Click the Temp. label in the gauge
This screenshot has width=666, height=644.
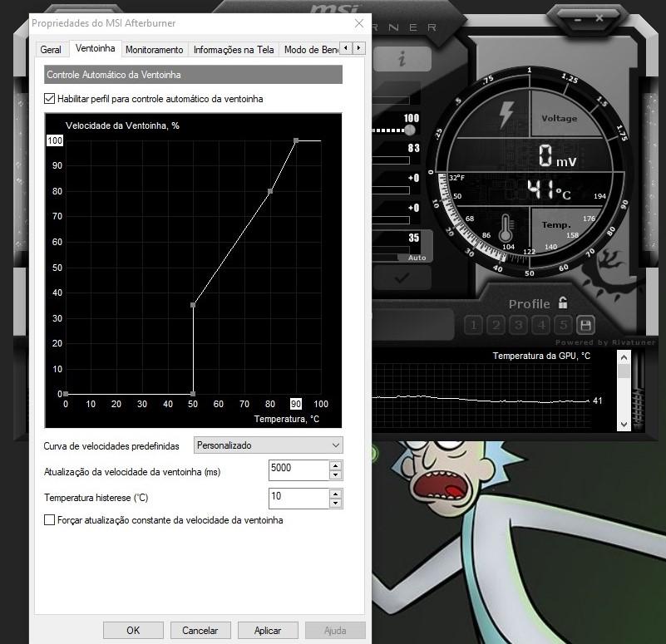pyautogui.click(x=556, y=224)
